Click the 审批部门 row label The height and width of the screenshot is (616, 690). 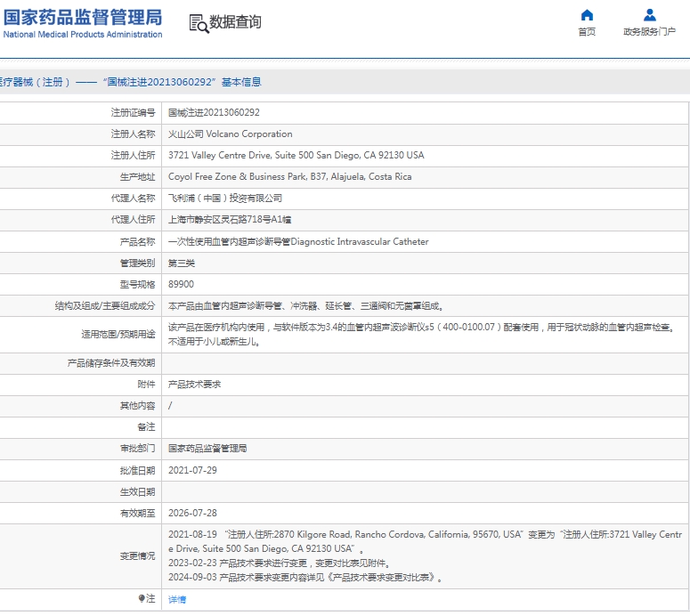tap(137, 449)
